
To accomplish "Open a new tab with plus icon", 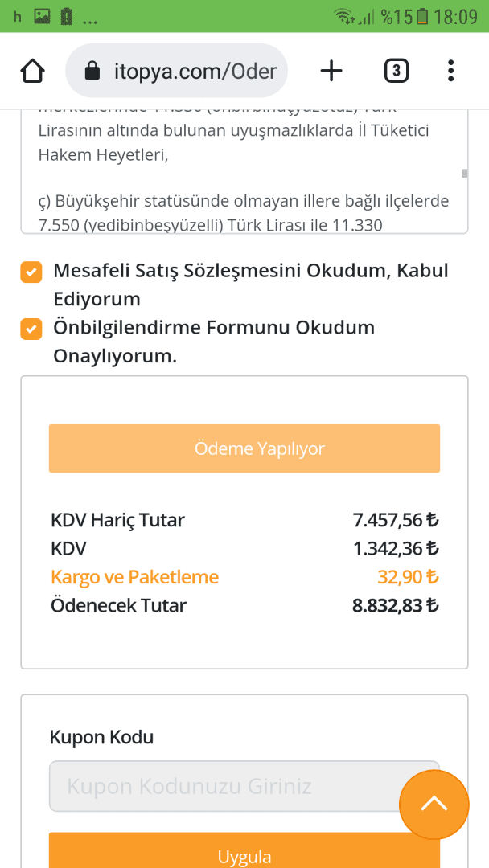I will pyautogui.click(x=331, y=72).
